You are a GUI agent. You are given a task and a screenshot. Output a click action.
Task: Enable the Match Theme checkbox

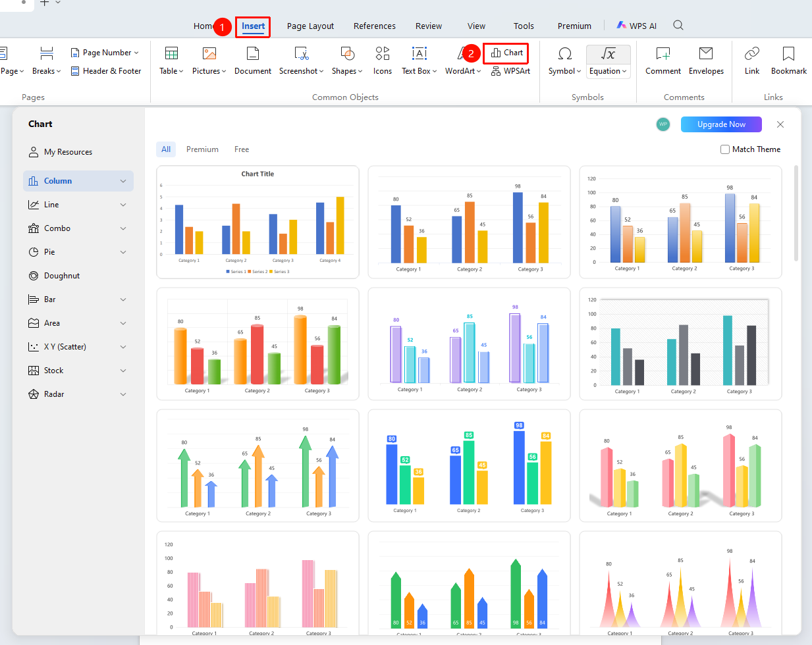725,149
